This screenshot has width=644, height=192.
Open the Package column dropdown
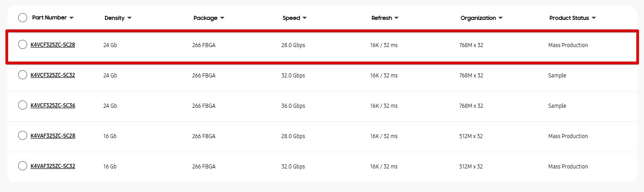(x=222, y=19)
